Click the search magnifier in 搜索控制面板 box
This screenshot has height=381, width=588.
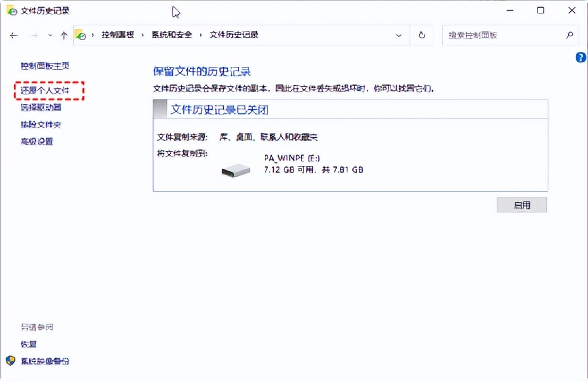pos(569,35)
